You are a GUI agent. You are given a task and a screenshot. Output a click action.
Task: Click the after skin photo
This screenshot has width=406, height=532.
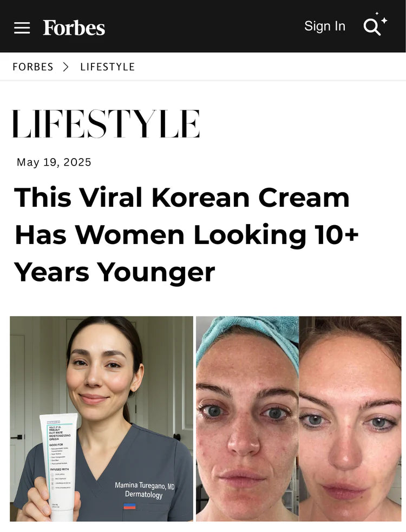350,419
